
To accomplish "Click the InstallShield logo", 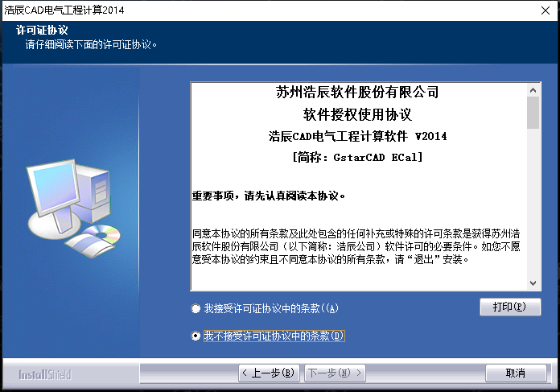I will click(x=45, y=374).
